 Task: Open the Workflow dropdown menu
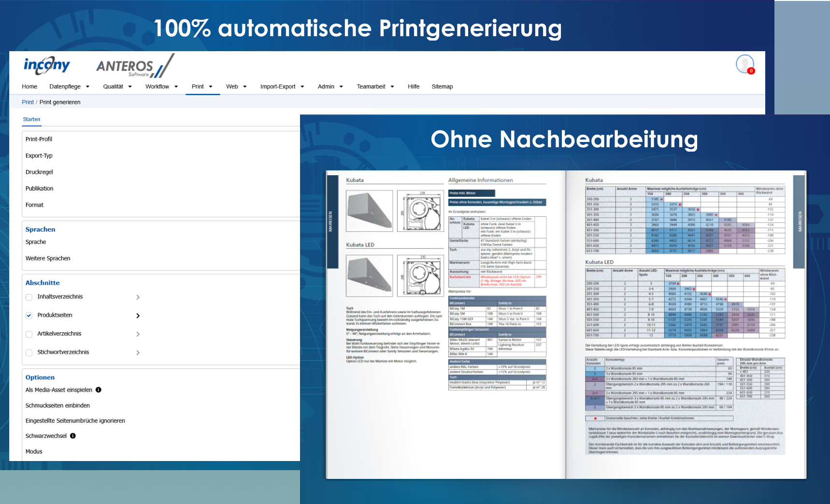pyautogui.click(x=162, y=86)
